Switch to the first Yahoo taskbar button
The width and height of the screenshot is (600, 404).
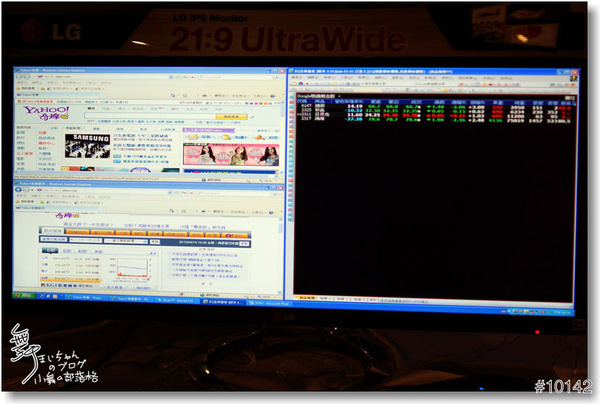tap(87, 298)
